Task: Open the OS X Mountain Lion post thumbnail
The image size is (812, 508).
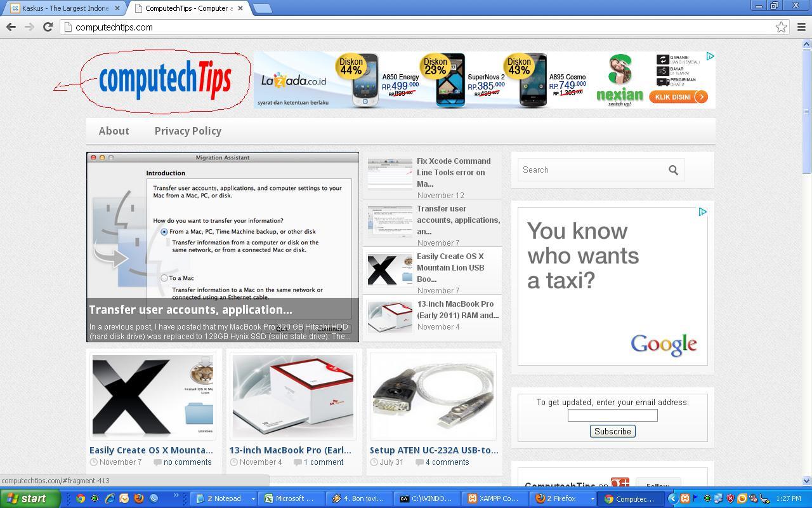Action: [x=153, y=396]
